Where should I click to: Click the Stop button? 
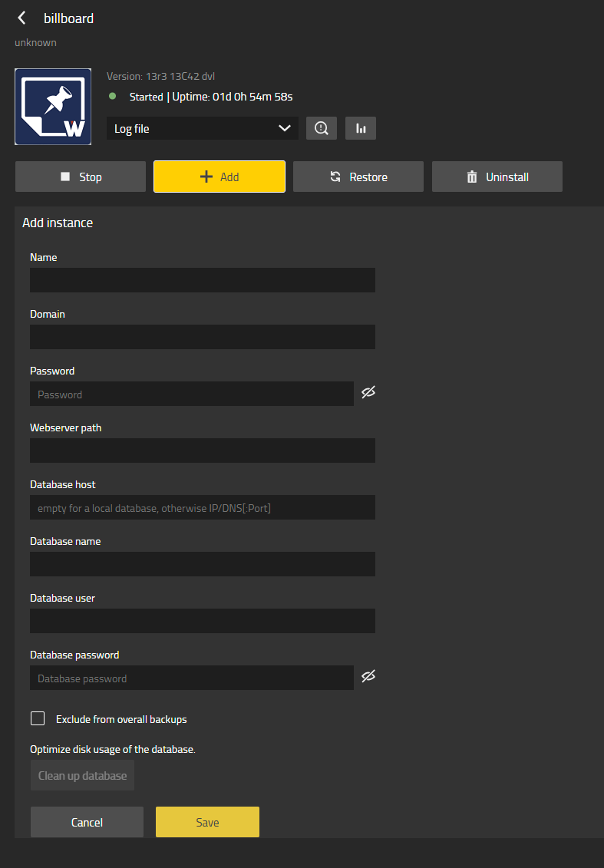coord(81,177)
